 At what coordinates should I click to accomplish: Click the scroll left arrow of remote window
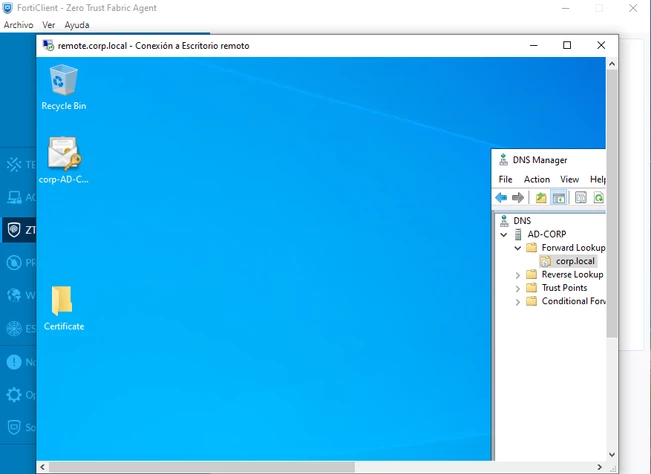42,467
